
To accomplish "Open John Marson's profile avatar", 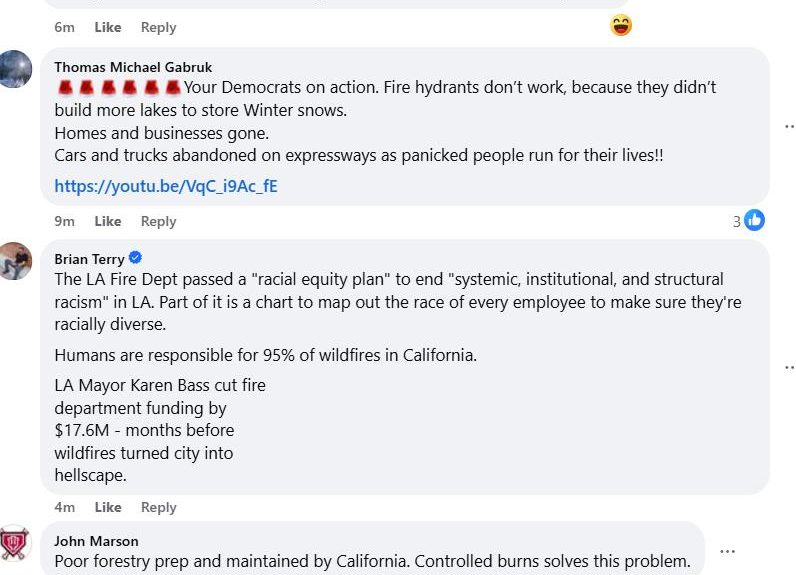I will point(15,543).
